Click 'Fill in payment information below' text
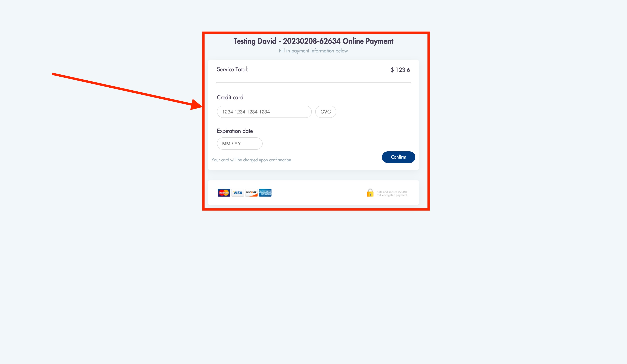627x364 pixels. 313,51
